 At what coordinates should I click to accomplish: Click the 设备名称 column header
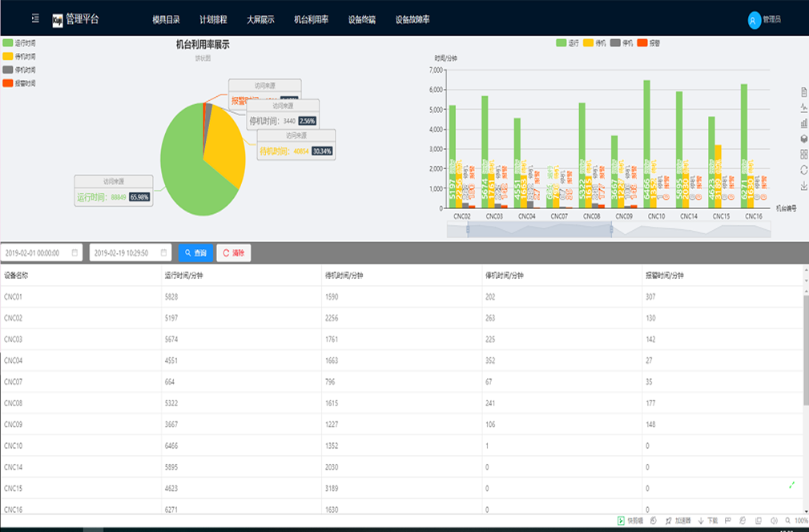(16, 276)
